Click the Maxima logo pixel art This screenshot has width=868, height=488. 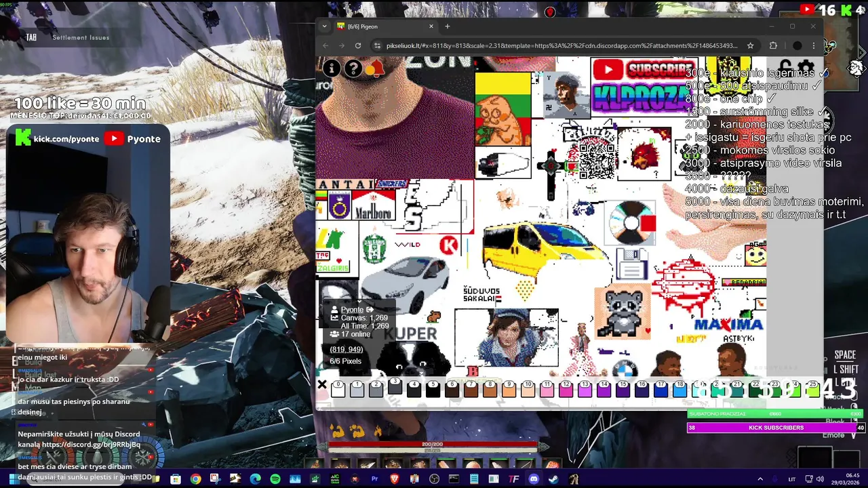tap(729, 324)
